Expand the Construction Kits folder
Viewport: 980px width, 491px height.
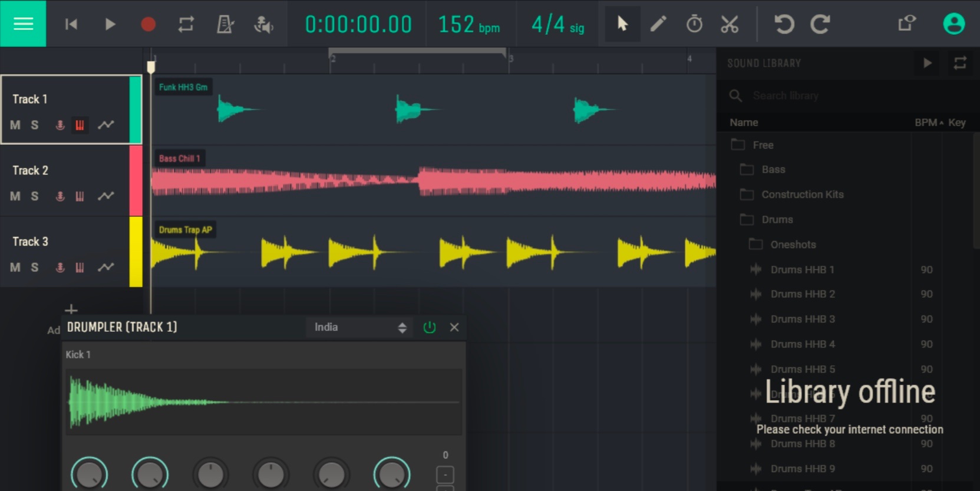point(801,195)
